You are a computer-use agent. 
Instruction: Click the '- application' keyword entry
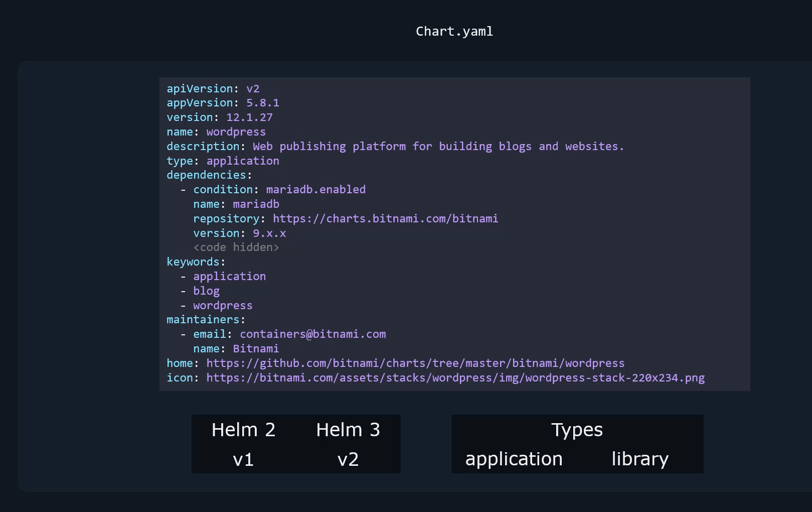(x=223, y=277)
